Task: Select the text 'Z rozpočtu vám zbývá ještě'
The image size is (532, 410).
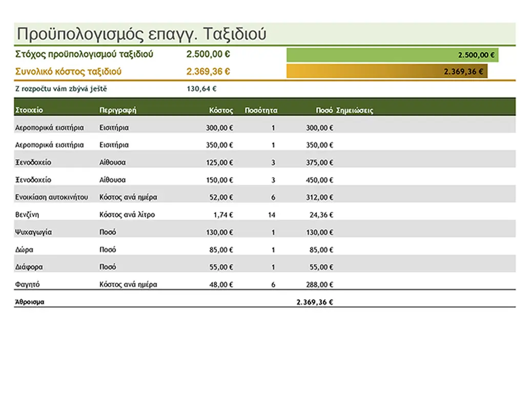Action: pyautogui.click(x=61, y=89)
